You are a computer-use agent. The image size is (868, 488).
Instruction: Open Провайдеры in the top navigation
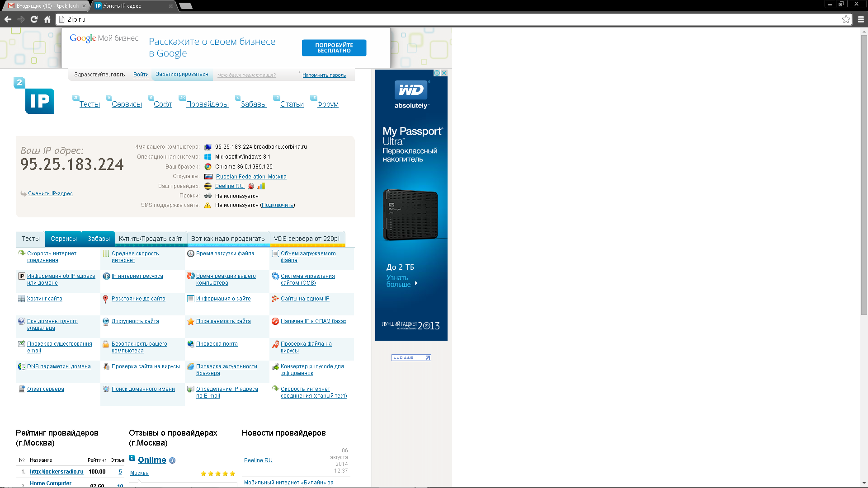point(208,104)
